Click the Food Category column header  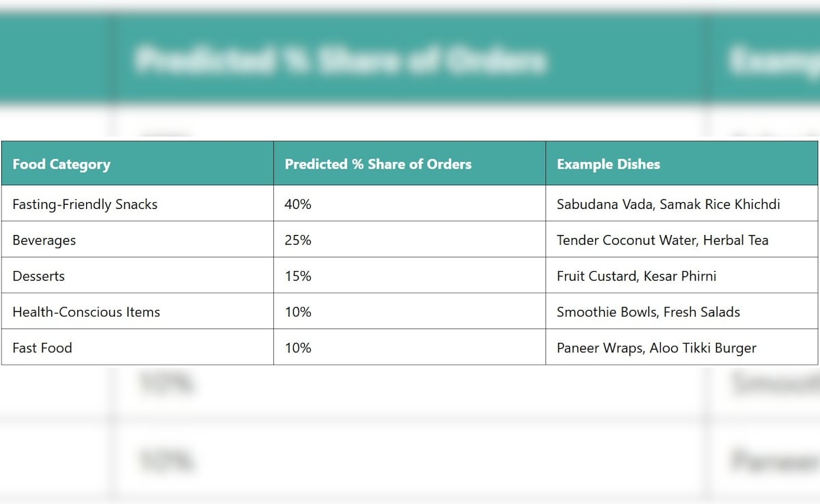(x=61, y=164)
